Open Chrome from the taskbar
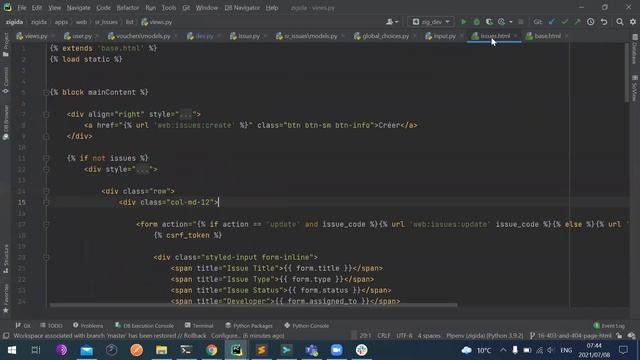This screenshot has height=360, width=640. [x=211, y=350]
